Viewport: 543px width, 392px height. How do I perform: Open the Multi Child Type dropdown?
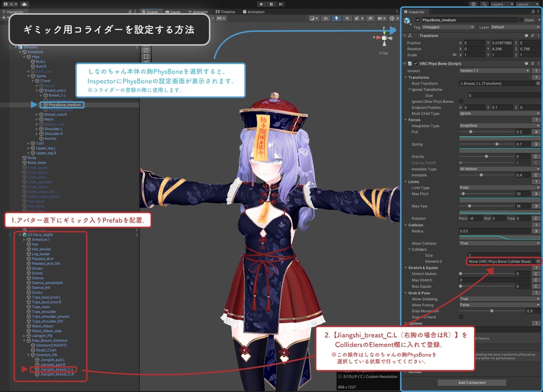[x=498, y=113]
